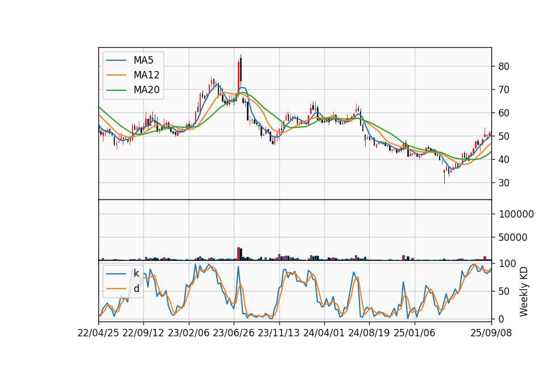Select the 25/09/08 date label
This screenshot has width=546, height=392.
point(491,333)
